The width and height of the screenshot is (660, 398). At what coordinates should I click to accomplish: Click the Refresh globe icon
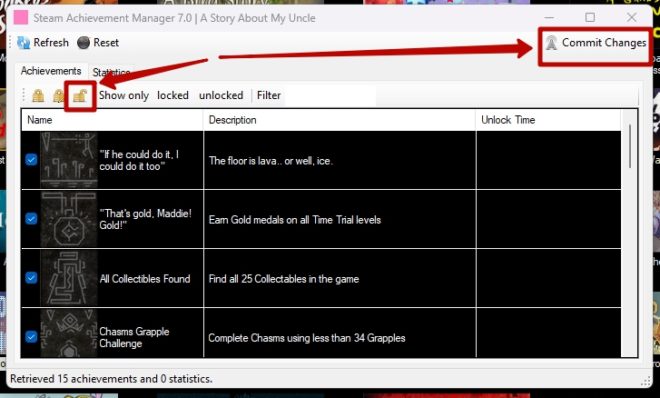pos(24,42)
